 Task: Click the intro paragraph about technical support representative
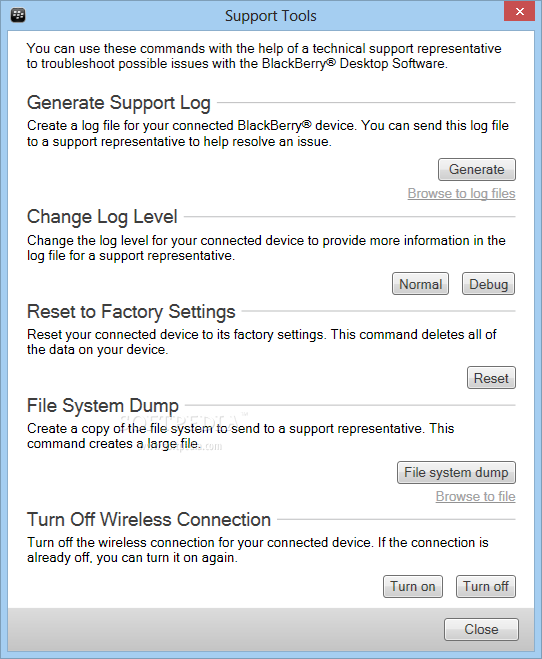click(264, 56)
